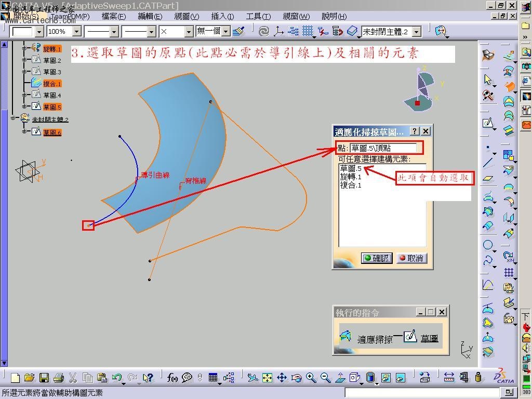The height and width of the screenshot is (399, 532).
Task: Select 旋轉.1 in the dialog element list
Action: [351, 177]
